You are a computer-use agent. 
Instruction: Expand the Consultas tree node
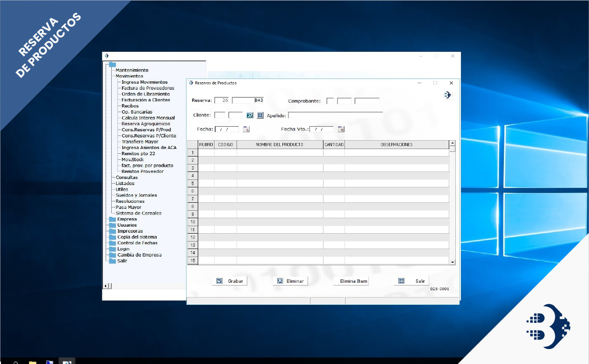click(126, 178)
